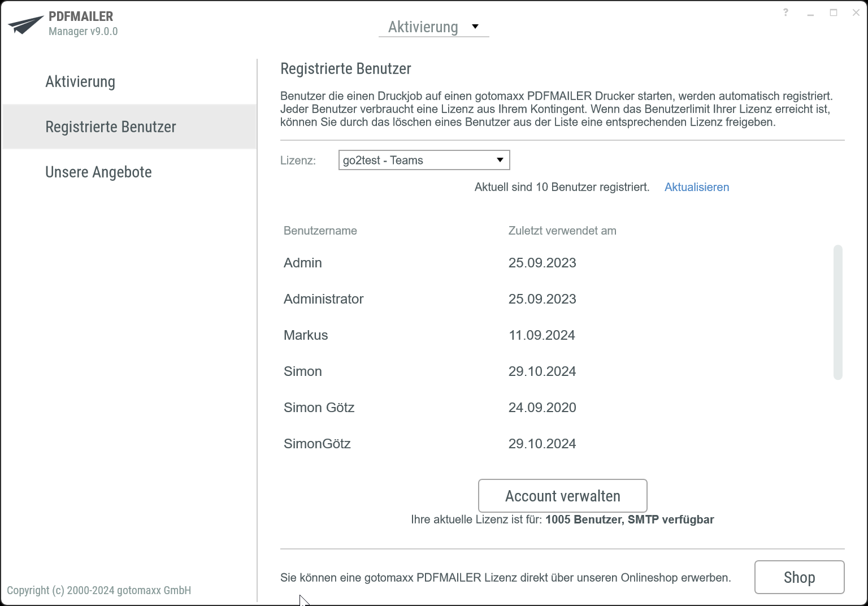The width and height of the screenshot is (868, 606).
Task: Click date 11.09.2024 for Markus
Action: click(x=542, y=335)
